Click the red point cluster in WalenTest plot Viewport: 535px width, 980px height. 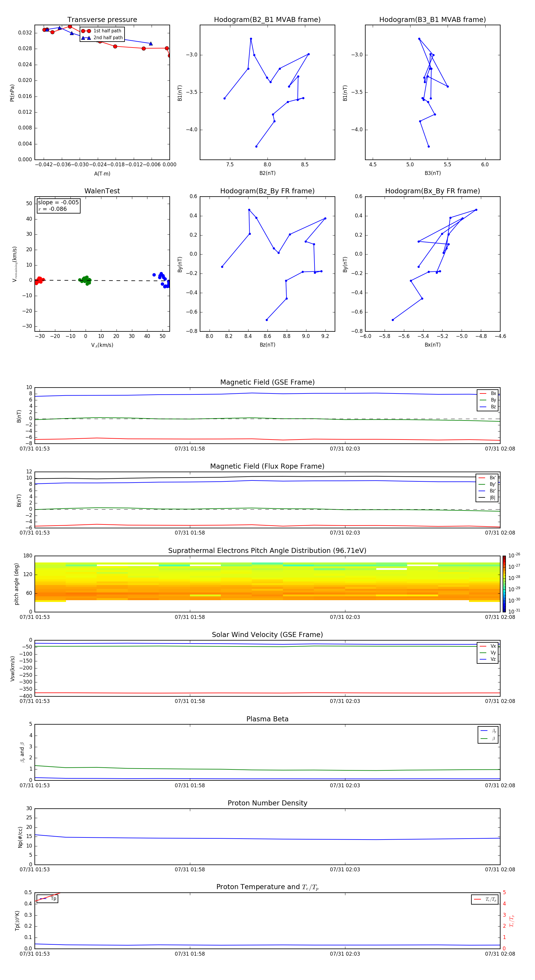[39, 281]
